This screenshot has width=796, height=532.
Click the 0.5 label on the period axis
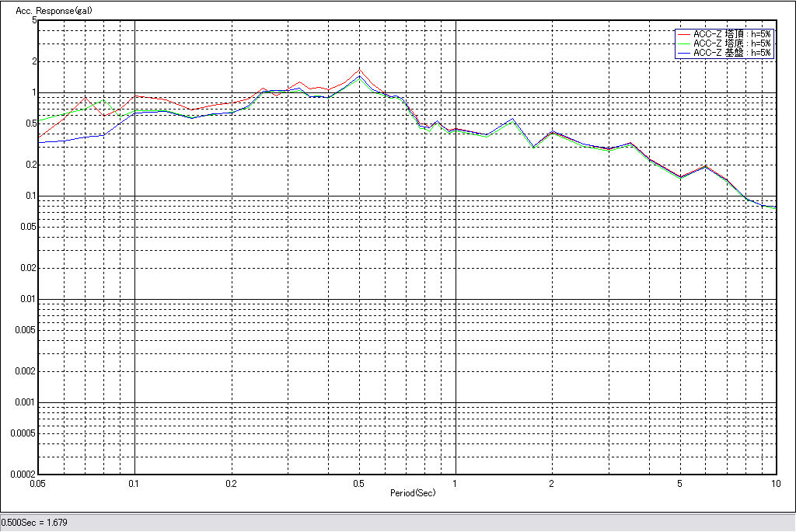tap(358, 484)
